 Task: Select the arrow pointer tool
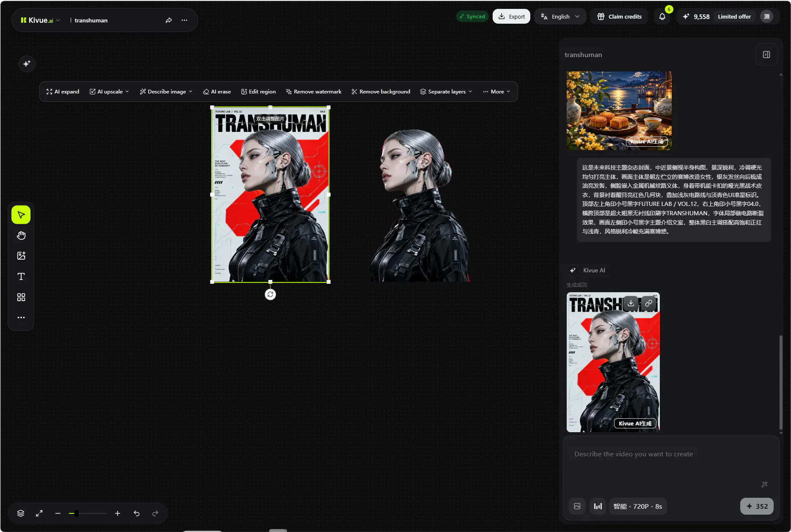(x=21, y=215)
